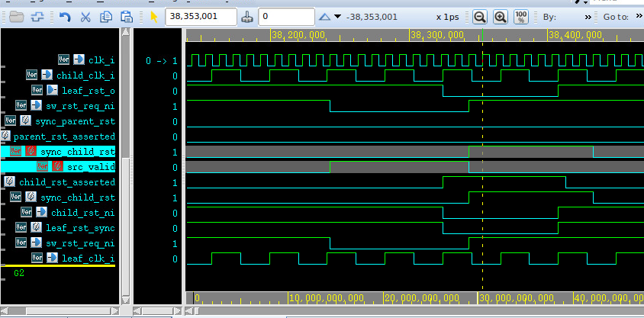The height and width of the screenshot is (318, 644).
Task: Click the leaf_rst_sync waveform trace
Action: coord(415,228)
